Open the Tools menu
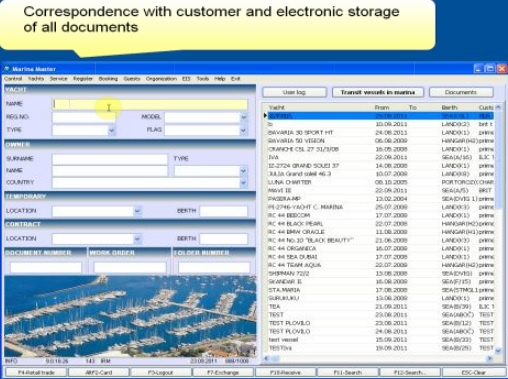 pos(203,79)
